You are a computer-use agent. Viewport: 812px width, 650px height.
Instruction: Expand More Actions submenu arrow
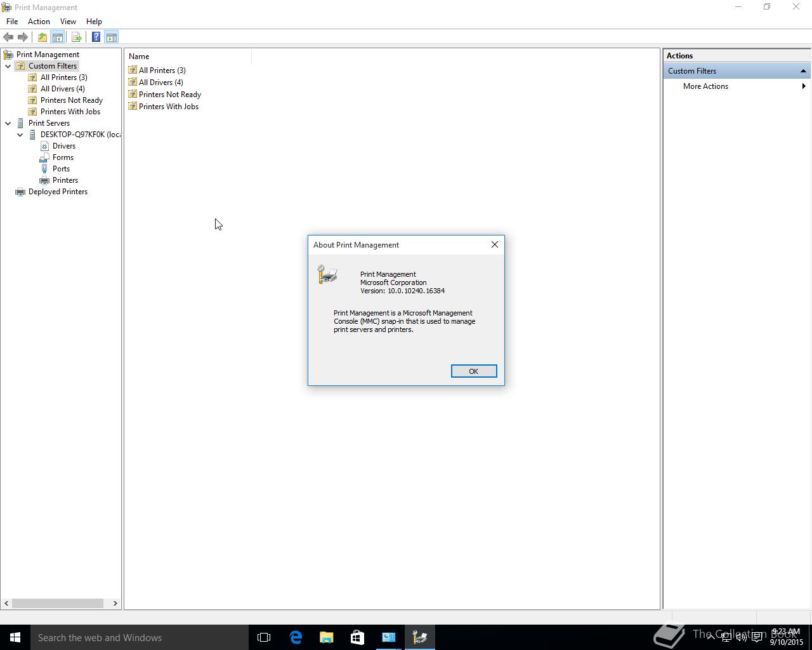click(x=804, y=86)
